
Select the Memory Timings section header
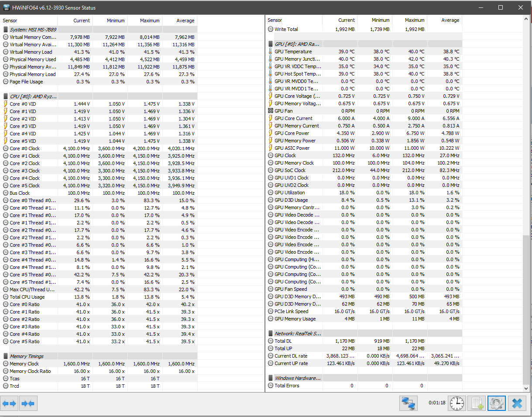pyautogui.click(x=27, y=356)
